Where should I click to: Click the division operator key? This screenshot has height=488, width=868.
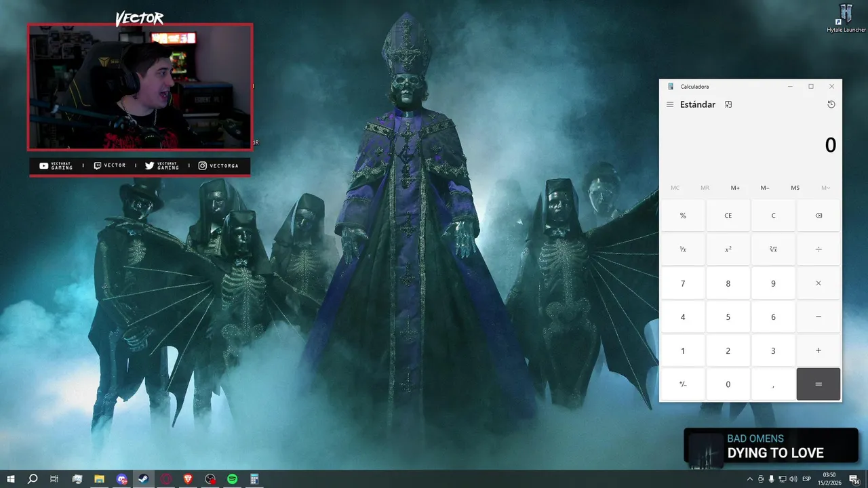818,249
